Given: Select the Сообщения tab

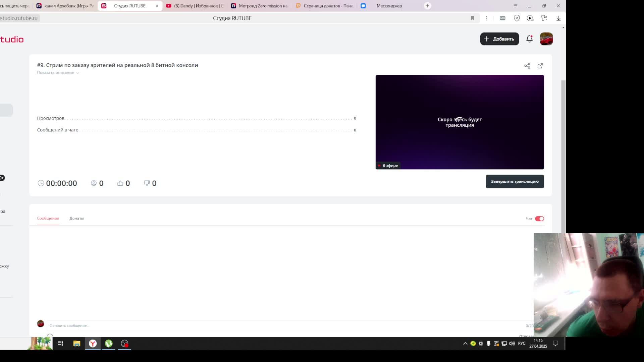Looking at the screenshot, I should click(x=48, y=218).
